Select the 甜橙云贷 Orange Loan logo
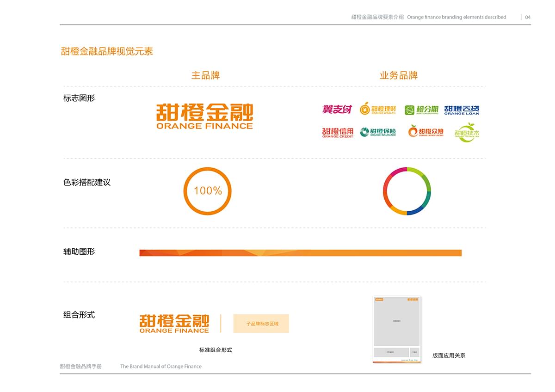The width and height of the screenshot is (555, 392). coord(462,110)
